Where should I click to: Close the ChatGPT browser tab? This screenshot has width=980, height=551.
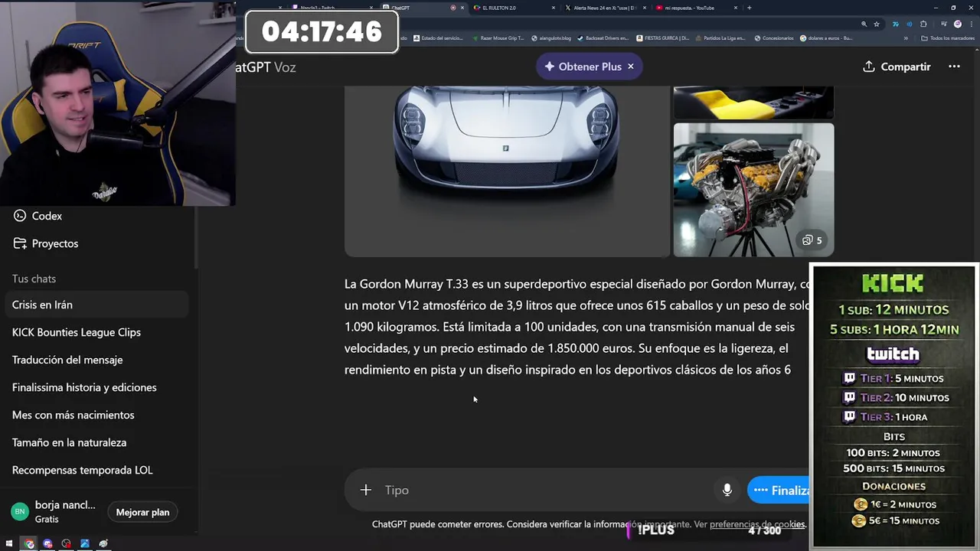(462, 8)
